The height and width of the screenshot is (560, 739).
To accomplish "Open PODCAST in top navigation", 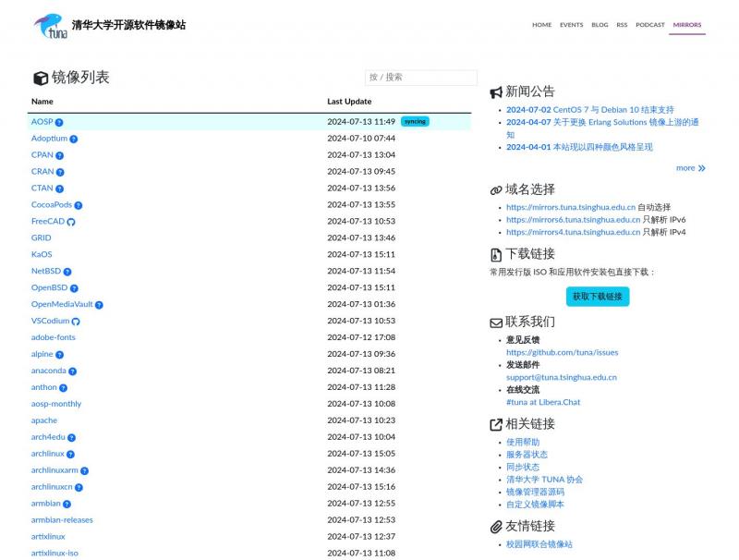I will point(650,25).
